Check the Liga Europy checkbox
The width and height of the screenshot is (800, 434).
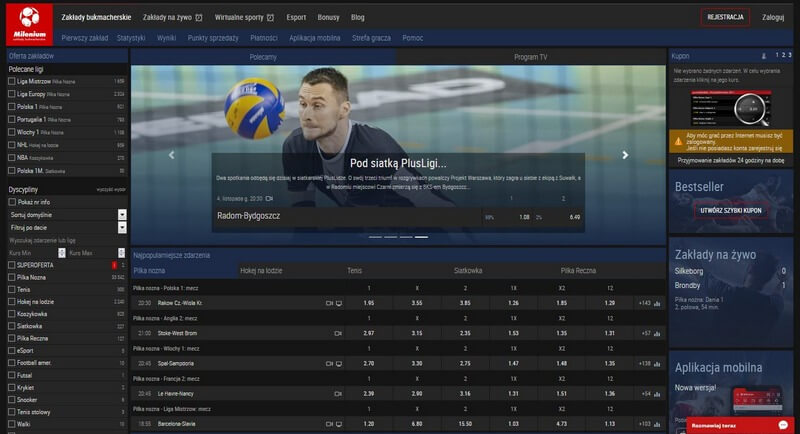12,94
